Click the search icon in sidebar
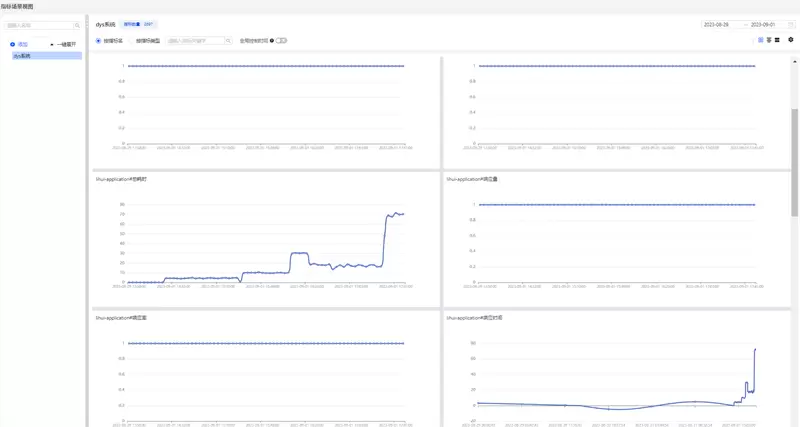Image resolution: width=800 pixels, height=427 pixels. (78, 25)
